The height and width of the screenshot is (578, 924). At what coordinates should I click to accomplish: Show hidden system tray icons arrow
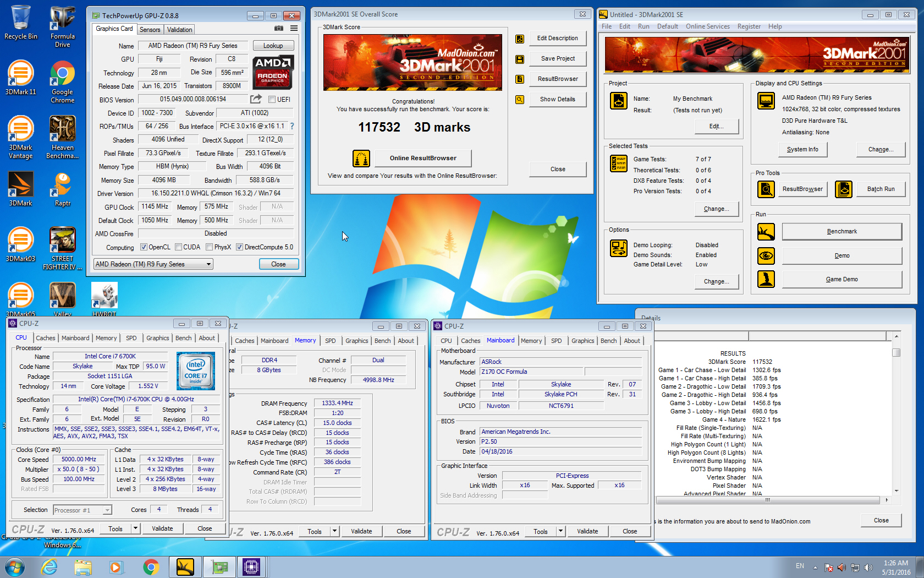[x=815, y=567]
